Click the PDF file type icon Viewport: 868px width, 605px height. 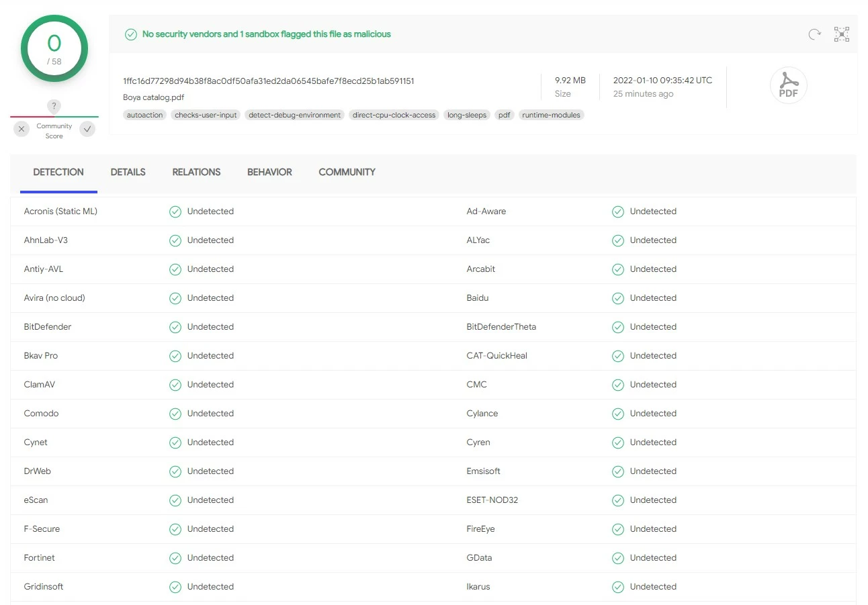pyautogui.click(x=788, y=86)
